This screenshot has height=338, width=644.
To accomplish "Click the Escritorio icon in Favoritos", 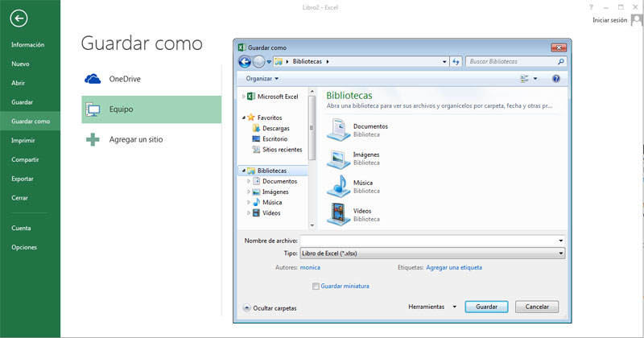I will coord(256,138).
